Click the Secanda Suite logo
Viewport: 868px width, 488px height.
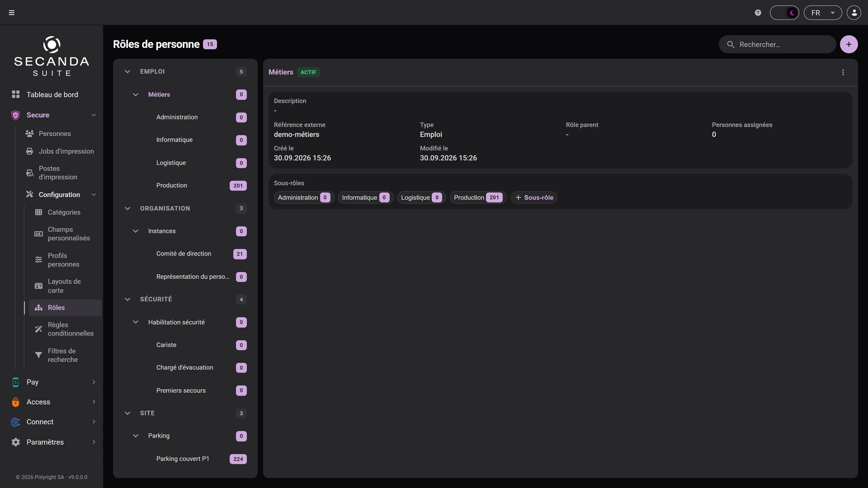[x=52, y=56]
